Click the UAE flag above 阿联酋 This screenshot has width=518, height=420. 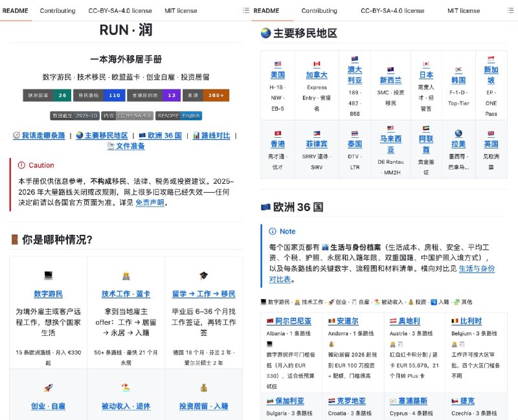[x=426, y=128]
